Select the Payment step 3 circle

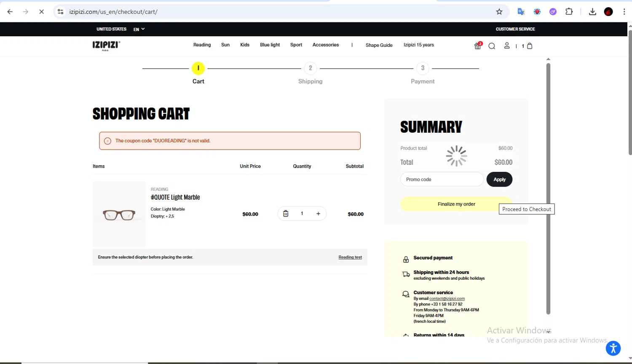pyautogui.click(x=423, y=68)
